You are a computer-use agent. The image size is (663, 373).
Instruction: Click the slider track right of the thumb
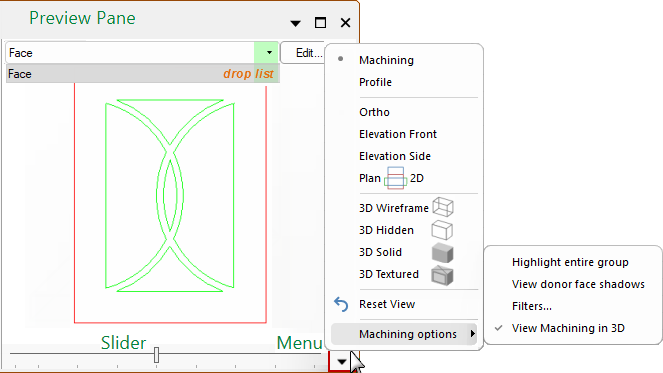pos(241,353)
